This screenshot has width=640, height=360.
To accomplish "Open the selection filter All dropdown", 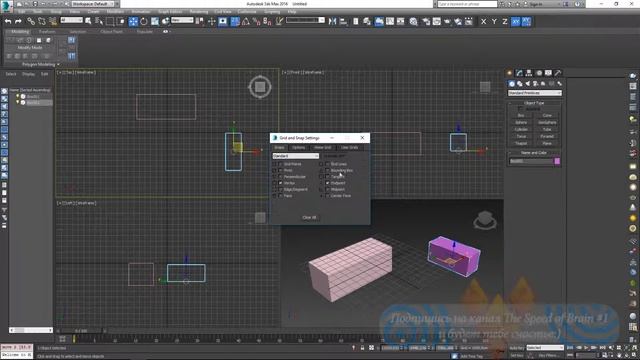I will coord(71,20).
